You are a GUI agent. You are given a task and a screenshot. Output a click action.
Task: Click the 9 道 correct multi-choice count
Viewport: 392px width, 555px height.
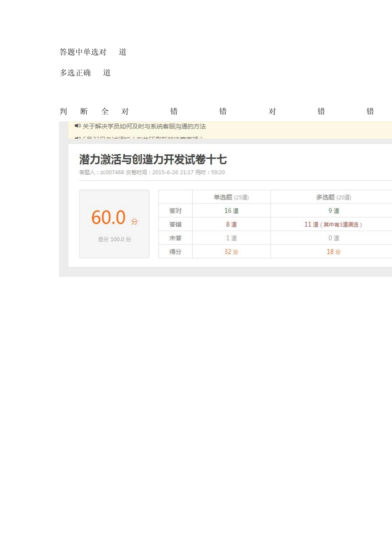[x=333, y=211]
